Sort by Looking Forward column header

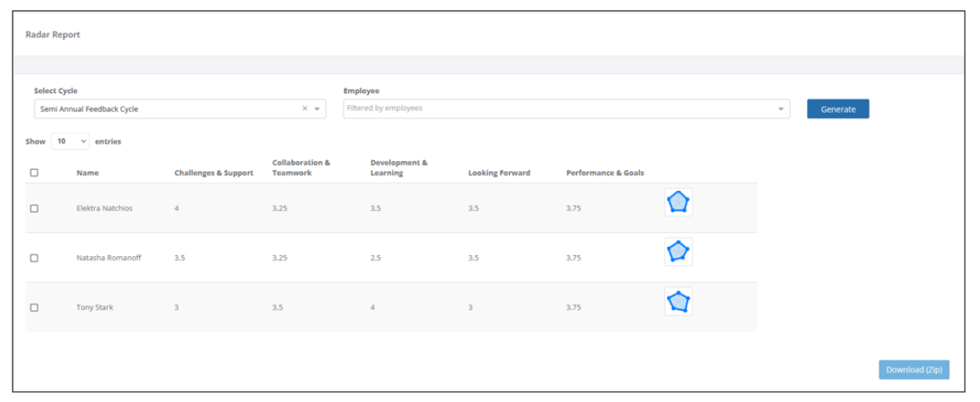pyautogui.click(x=500, y=173)
